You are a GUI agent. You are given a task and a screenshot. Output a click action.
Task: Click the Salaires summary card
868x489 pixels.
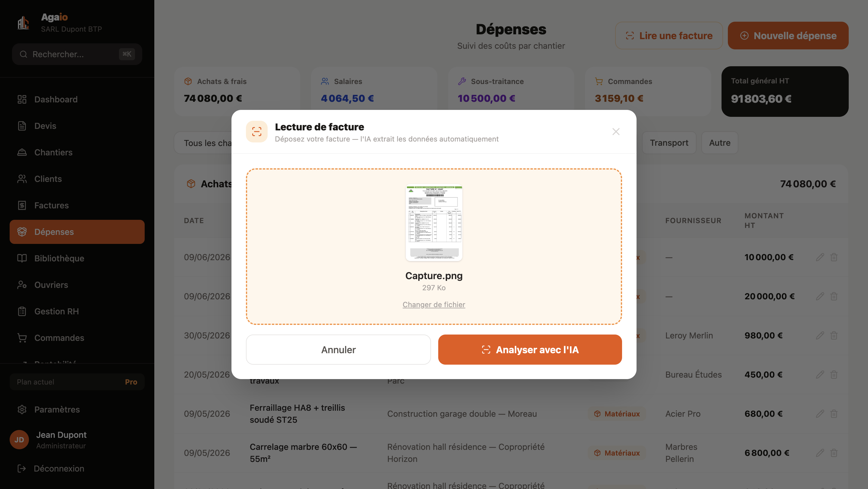pyautogui.click(x=374, y=91)
